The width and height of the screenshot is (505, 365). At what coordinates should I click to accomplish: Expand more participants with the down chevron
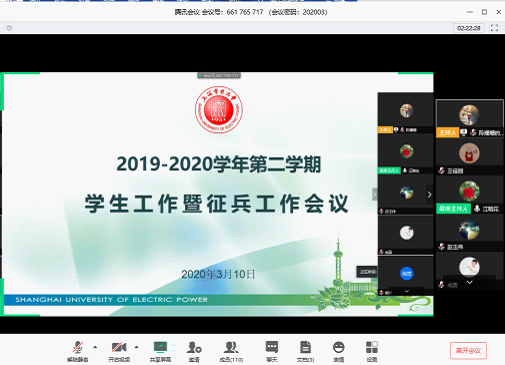[469, 282]
